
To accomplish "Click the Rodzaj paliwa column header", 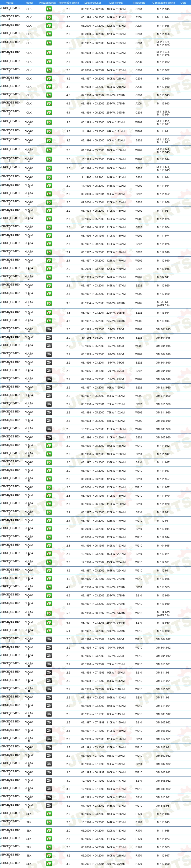I will 47,2.
